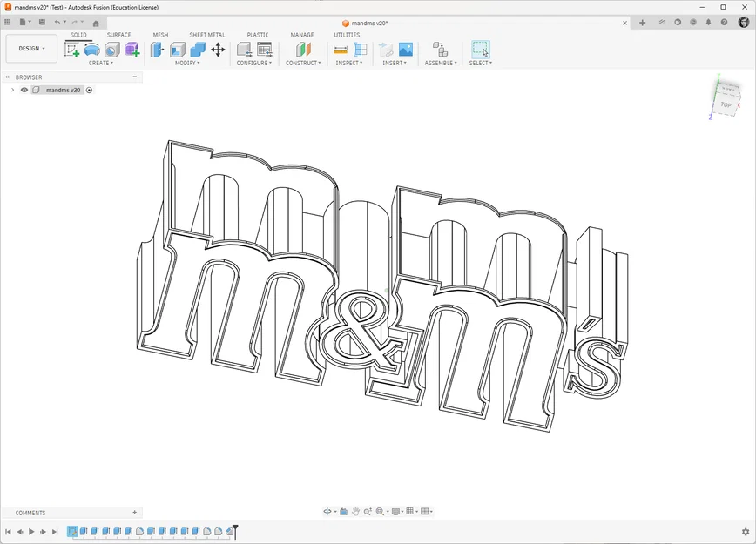Toggle the notifications bell at top right

pyautogui.click(x=709, y=22)
